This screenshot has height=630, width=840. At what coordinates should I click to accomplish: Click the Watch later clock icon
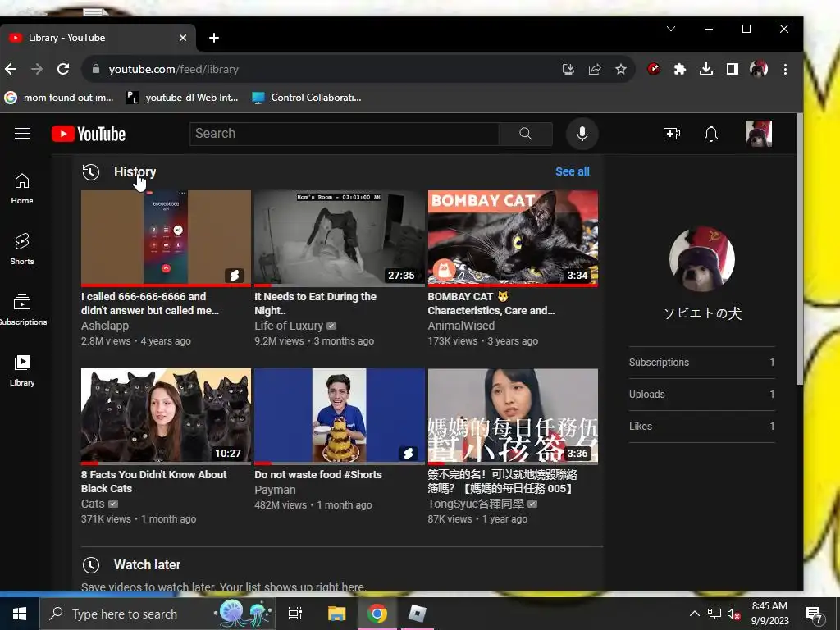pos(90,564)
